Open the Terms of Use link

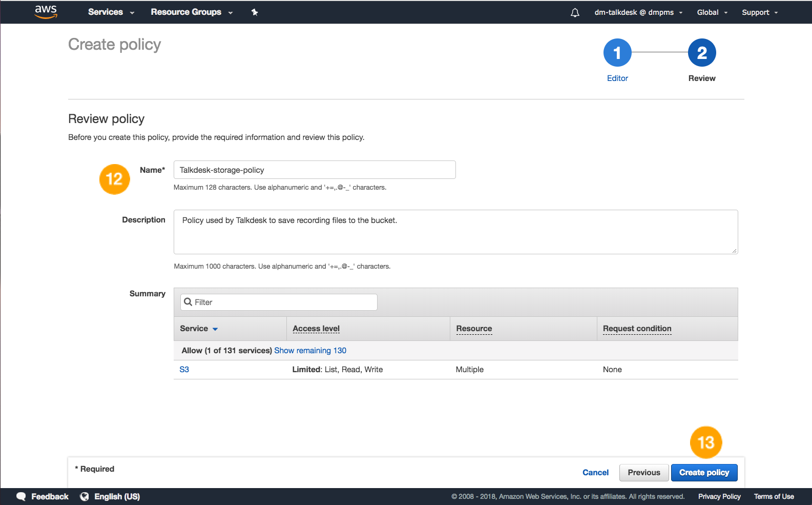pos(774,496)
